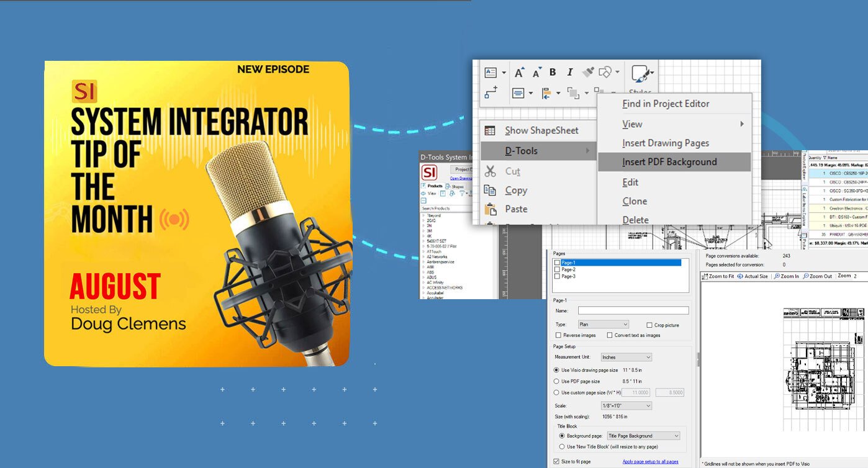Viewport: 868px width, 468px height.
Task: Click Apply page setup to all pages link
Action: [650, 462]
